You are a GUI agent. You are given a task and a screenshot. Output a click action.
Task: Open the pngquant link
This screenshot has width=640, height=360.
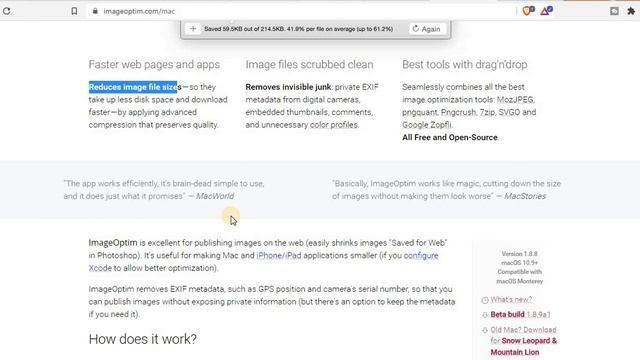[420, 112]
